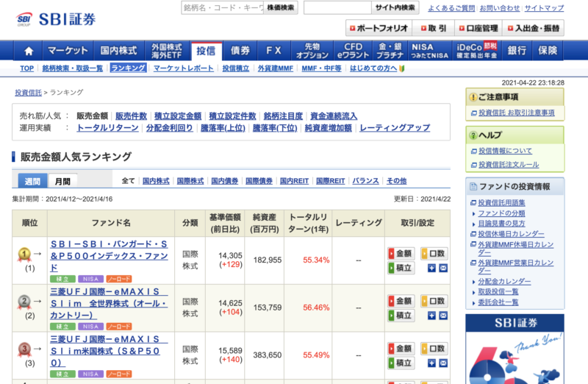Viewport: 588px width, 384px height.
Task: Click 金額 buy button for rank 1 fund
Action: (401, 253)
